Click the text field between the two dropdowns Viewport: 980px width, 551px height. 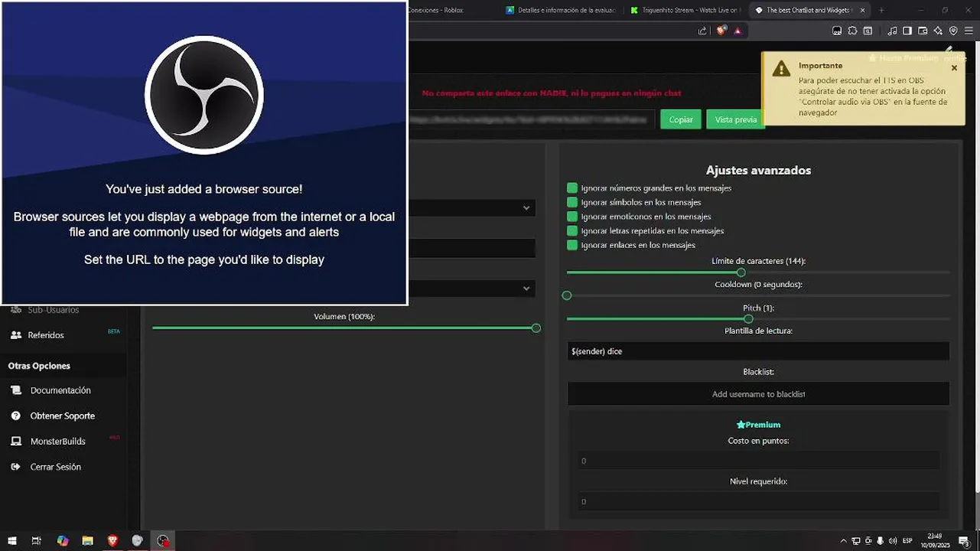[471, 248]
